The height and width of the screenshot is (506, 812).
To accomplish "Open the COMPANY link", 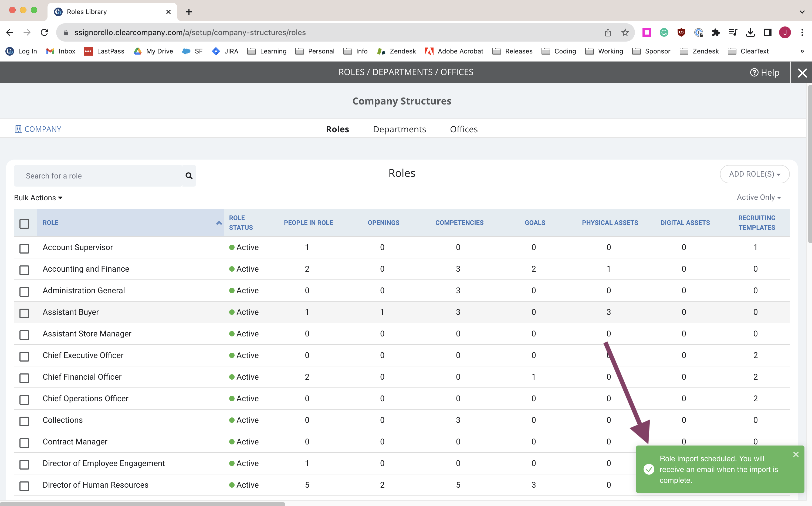I will pos(38,129).
